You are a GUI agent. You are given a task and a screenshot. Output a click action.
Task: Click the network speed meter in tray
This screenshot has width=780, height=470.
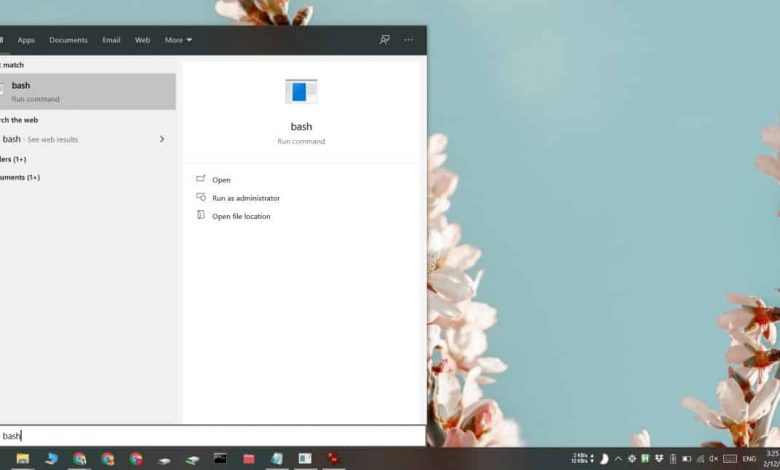click(x=583, y=459)
